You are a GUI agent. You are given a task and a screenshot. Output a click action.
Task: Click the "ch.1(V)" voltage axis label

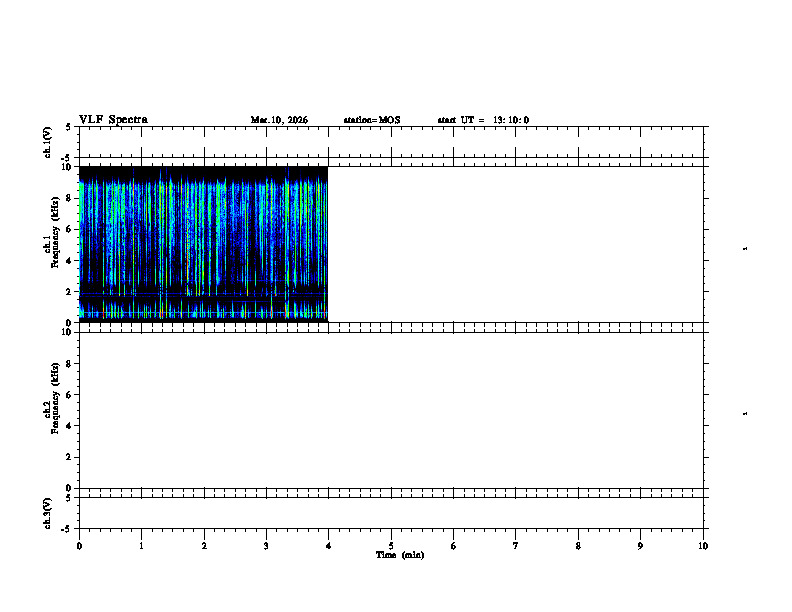tap(47, 142)
